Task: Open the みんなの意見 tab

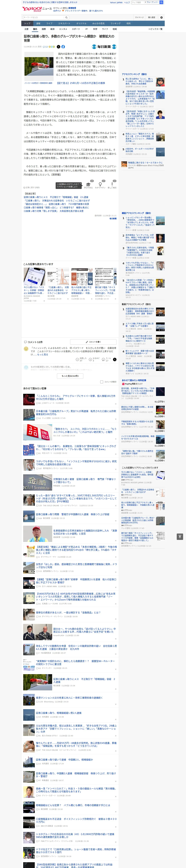Action: click(x=98, y=24)
